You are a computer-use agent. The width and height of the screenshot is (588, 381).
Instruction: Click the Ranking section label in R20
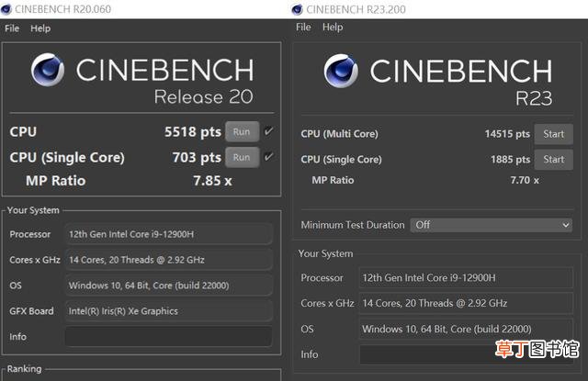point(25,369)
